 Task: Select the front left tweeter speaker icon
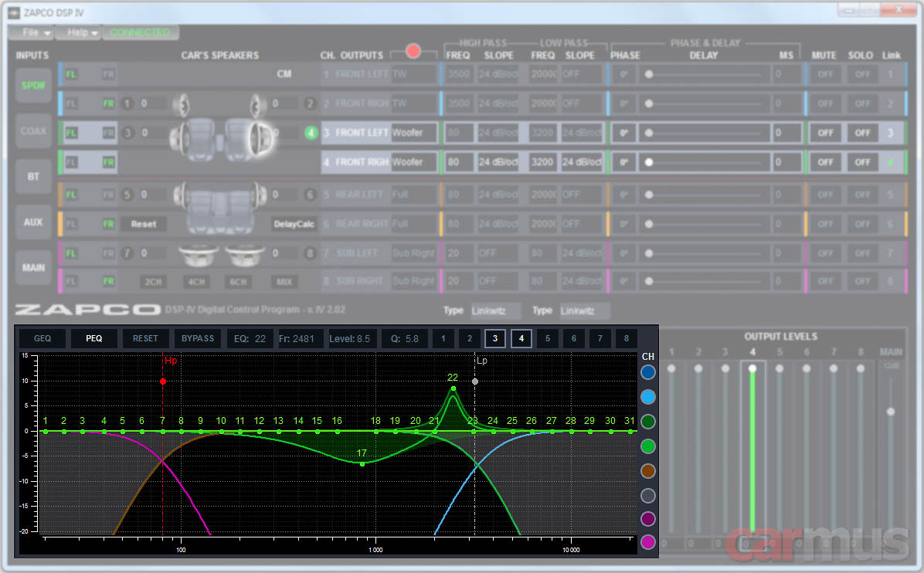(x=181, y=105)
